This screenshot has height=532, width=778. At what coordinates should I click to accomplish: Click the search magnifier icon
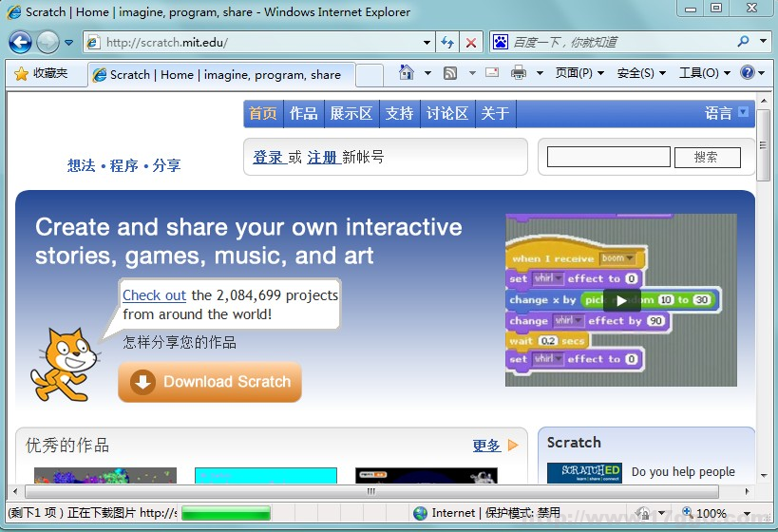pos(743,42)
